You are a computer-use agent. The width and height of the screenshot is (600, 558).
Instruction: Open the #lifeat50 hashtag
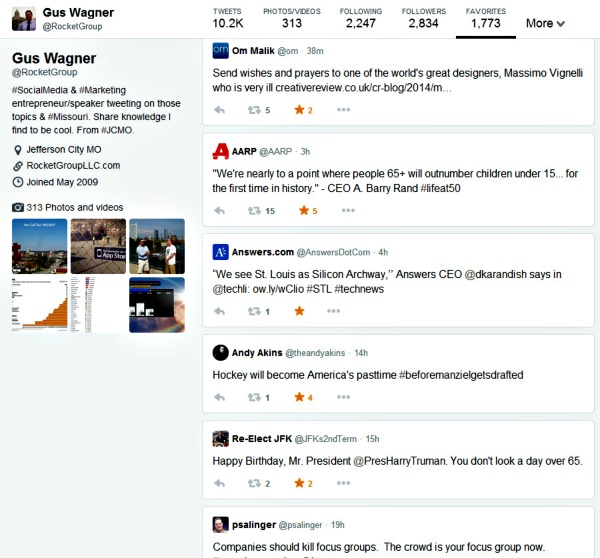[440, 188]
